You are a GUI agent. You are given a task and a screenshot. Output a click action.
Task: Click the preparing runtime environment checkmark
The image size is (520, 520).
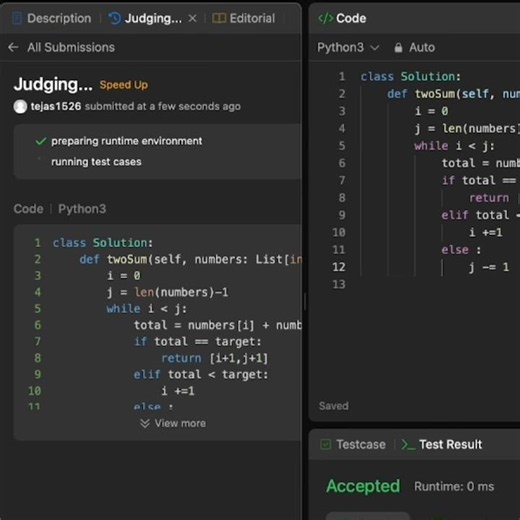pos(41,141)
